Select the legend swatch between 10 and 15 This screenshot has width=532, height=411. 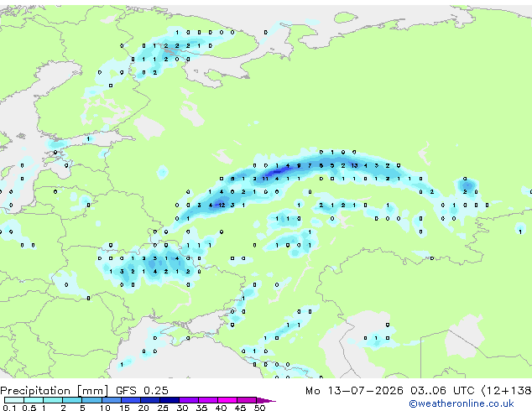pyautogui.click(x=111, y=400)
